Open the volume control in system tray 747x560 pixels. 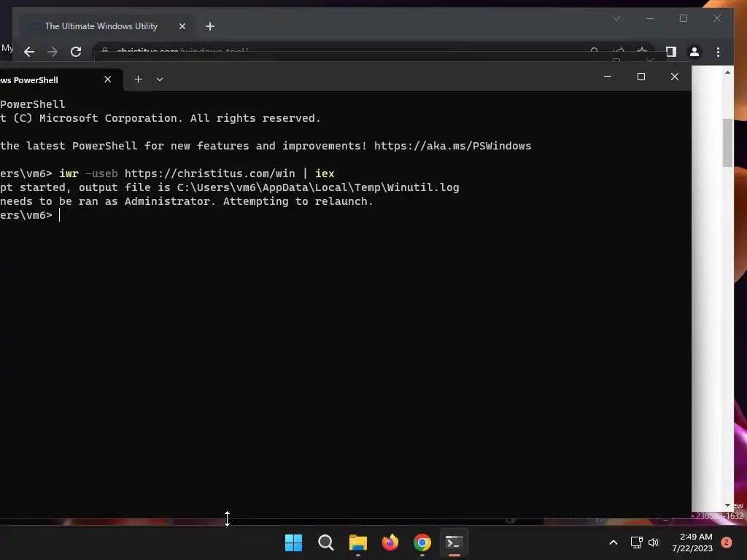click(x=653, y=542)
